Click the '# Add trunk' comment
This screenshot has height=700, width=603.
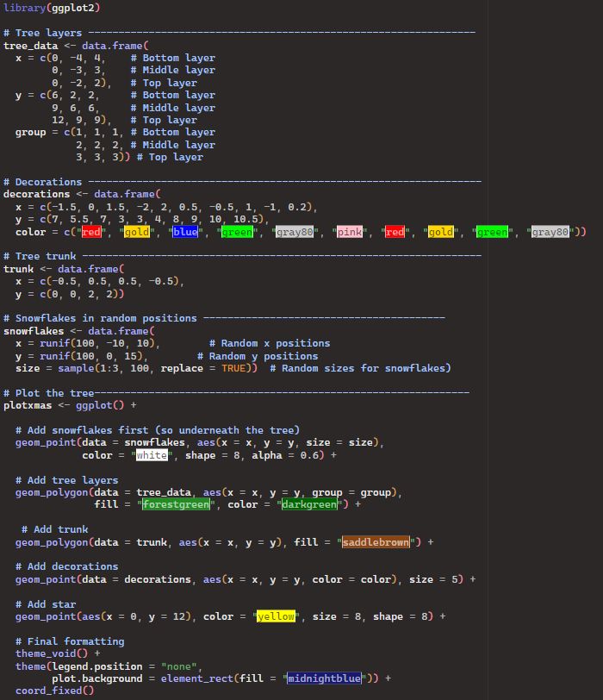pos(55,529)
